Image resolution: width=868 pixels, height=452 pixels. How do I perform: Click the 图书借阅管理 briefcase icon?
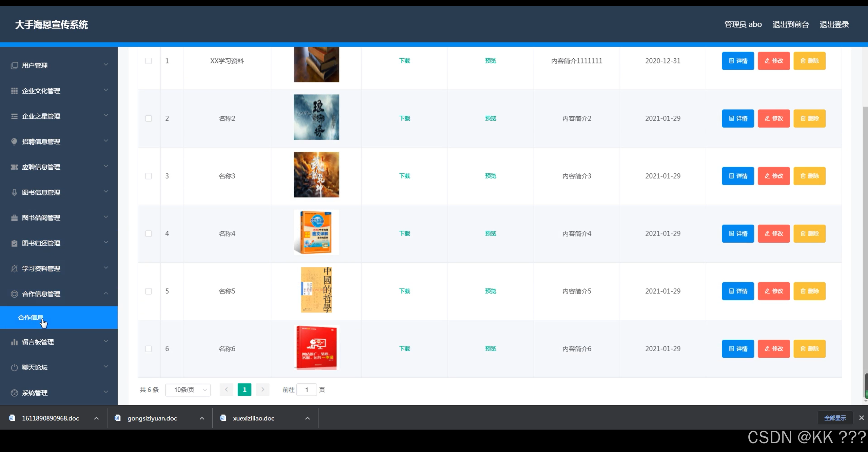pos(14,218)
